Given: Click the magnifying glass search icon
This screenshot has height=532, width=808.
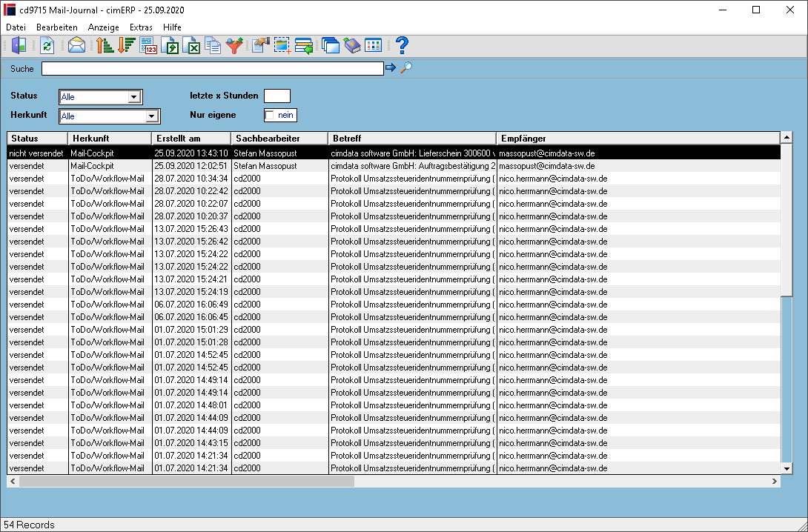Looking at the screenshot, I should click(x=406, y=67).
